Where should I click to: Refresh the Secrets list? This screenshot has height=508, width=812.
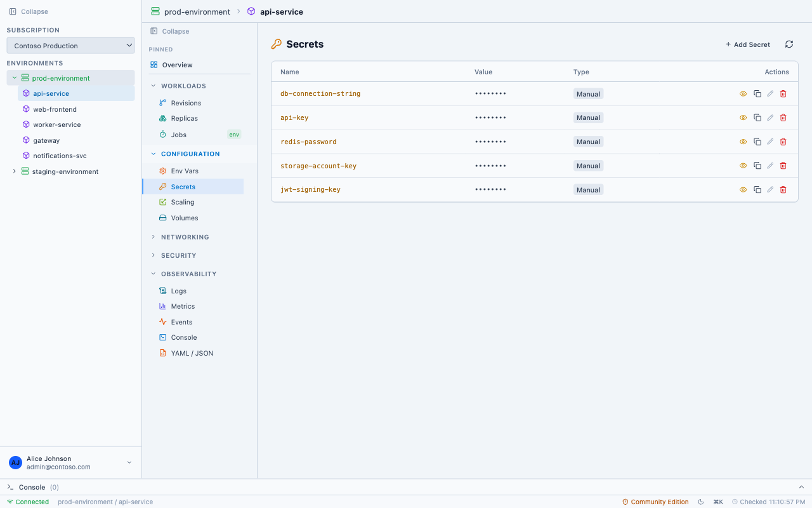(789, 44)
